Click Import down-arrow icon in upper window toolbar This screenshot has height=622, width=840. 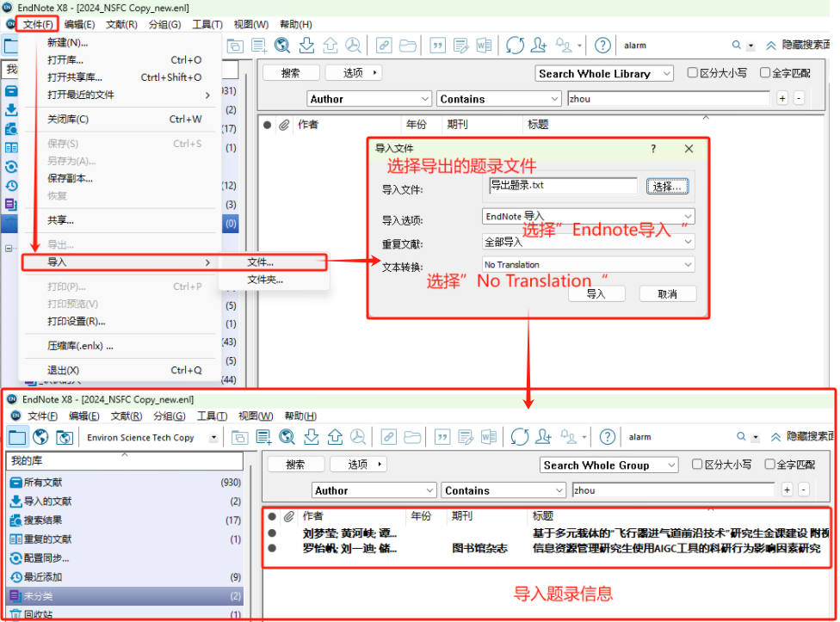(x=306, y=46)
